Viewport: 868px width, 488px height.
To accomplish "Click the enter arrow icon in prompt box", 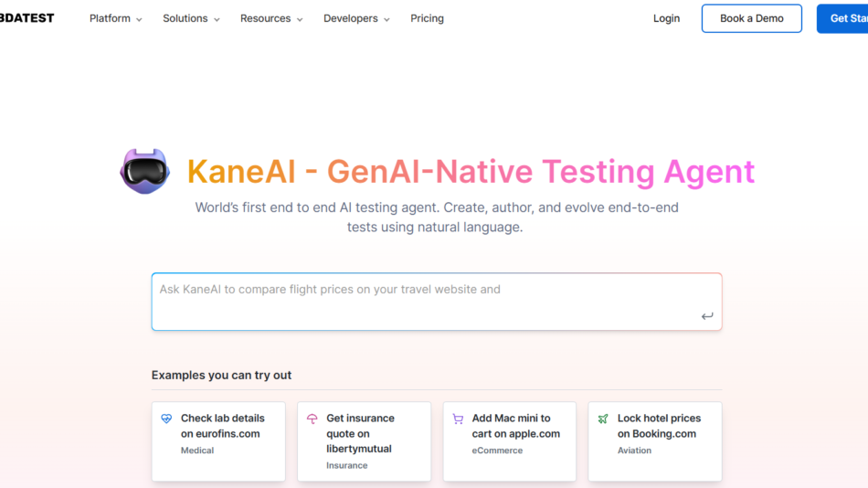I will tap(707, 316).
